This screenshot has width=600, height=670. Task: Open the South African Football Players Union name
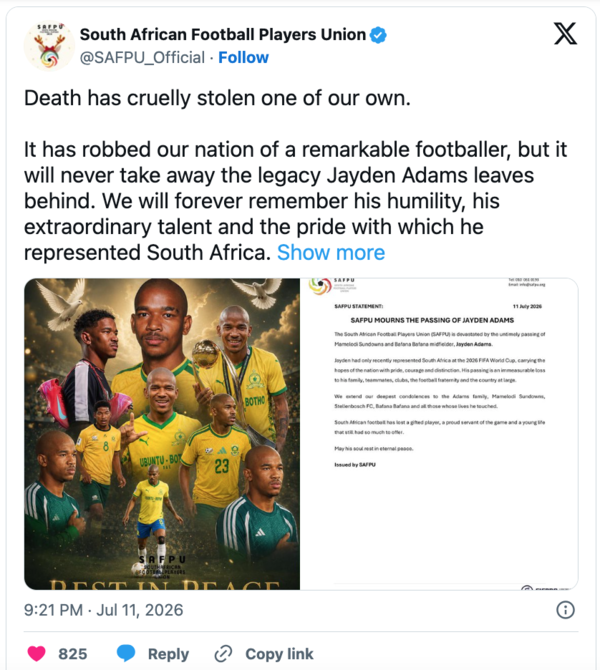[223, 35]
